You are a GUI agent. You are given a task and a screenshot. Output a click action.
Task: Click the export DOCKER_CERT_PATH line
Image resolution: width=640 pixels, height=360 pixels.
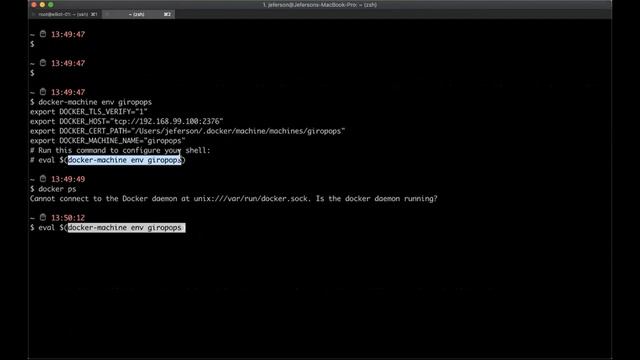tap(187, 131)
